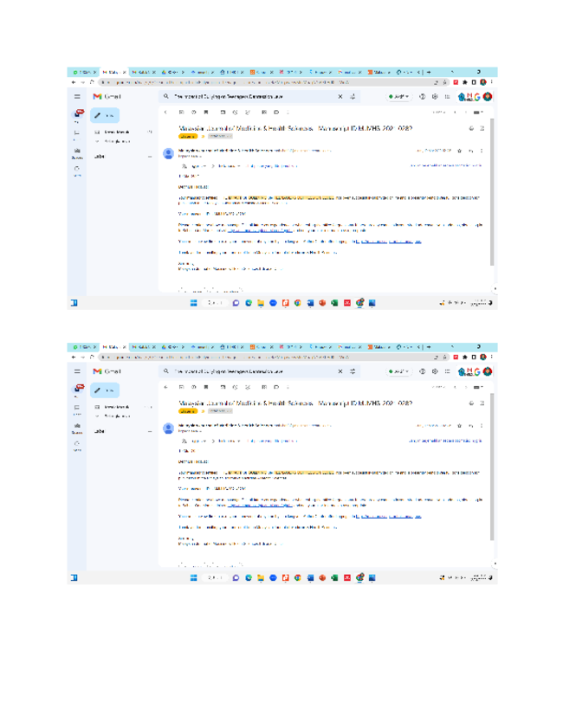The height and width of the screenshot is (728, 563).
Task: Open Google apps grid in lower screenshot
Action: tap(447, 371)
